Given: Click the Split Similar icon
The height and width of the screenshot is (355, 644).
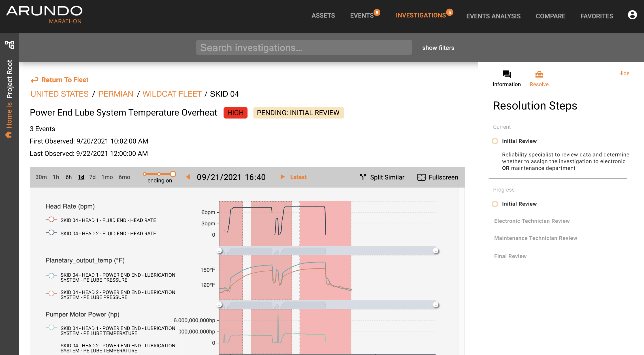Looking at the screenshot, I should pos(363,177).
